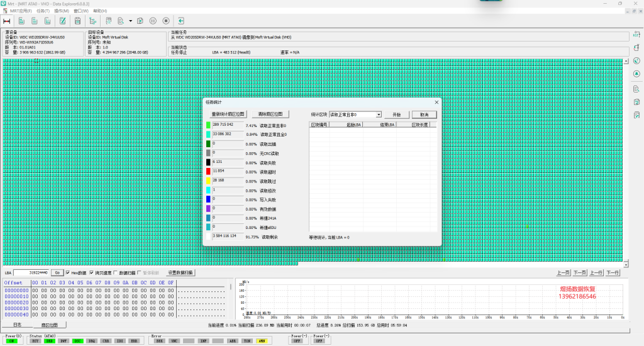The image size is (644, 346).
Task: Open the 任务(T) menu
Action: (x=43, y=11)
